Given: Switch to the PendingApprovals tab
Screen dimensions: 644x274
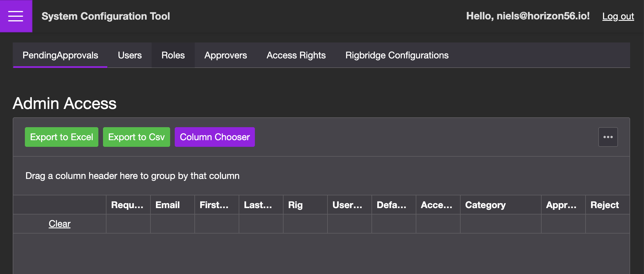Looking at the screenshot, I should [60, 55].
